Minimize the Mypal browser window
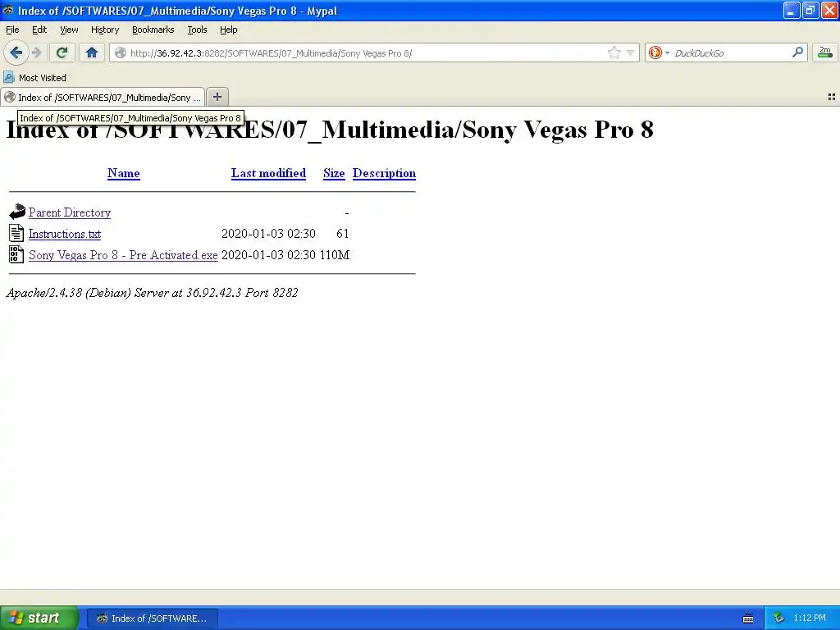This screenshot has height=630, width=840. [x=792, y=10]
